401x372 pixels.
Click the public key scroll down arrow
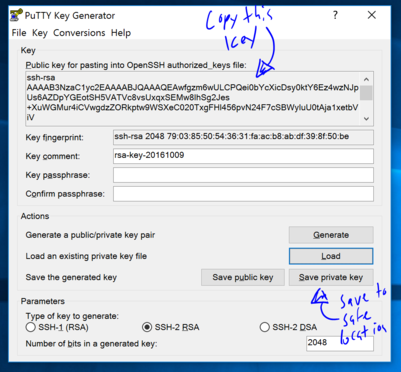pyautogui.click(x=366, y=119)
